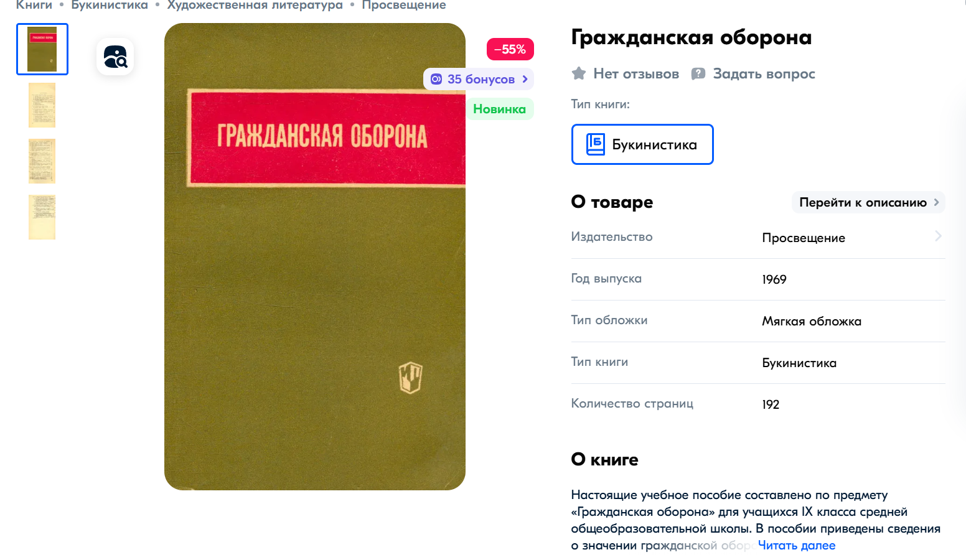The width and height of the screenshot is (966, 560).
Task: Select the Букинистика book type option
Action: coord(642,144)
